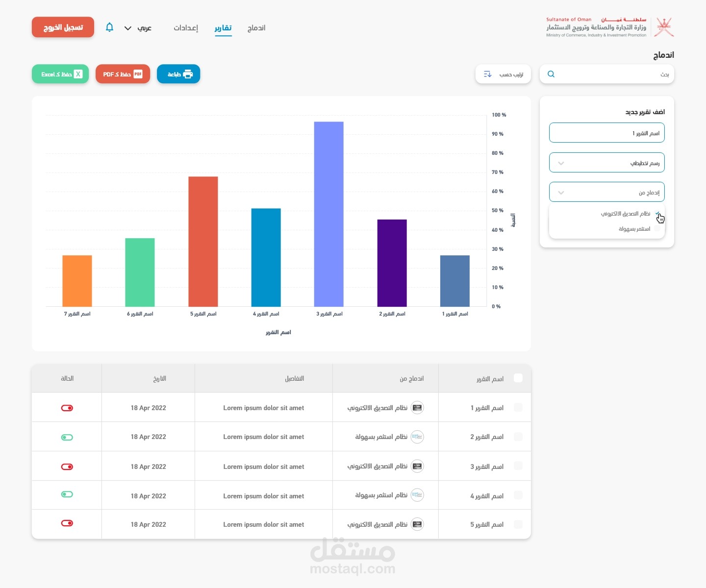
Task: Open the عربي language dropdown
Action: point(138,28)
